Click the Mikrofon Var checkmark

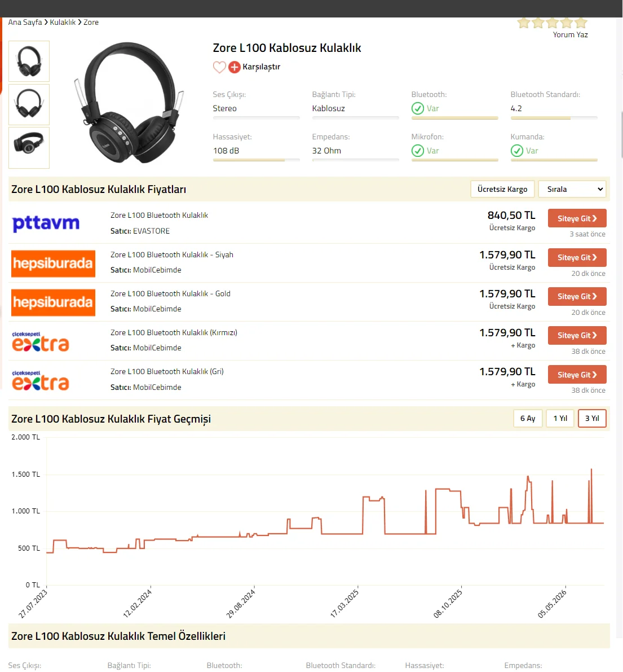coord(417,151)
